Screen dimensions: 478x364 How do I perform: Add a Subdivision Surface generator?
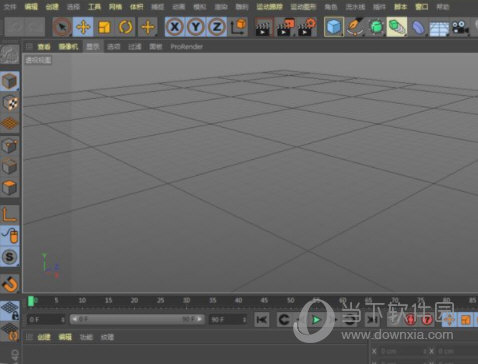click(376, 27)
